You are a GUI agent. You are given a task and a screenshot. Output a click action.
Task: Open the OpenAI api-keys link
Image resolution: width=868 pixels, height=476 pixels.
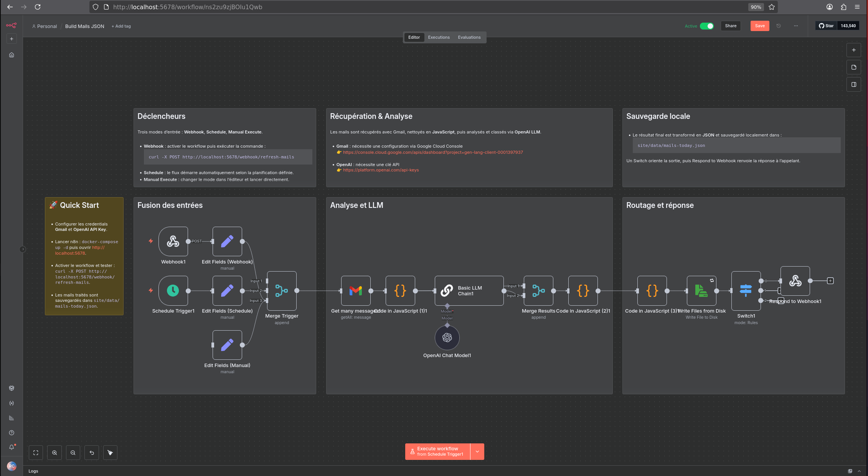tap(380, 170)
